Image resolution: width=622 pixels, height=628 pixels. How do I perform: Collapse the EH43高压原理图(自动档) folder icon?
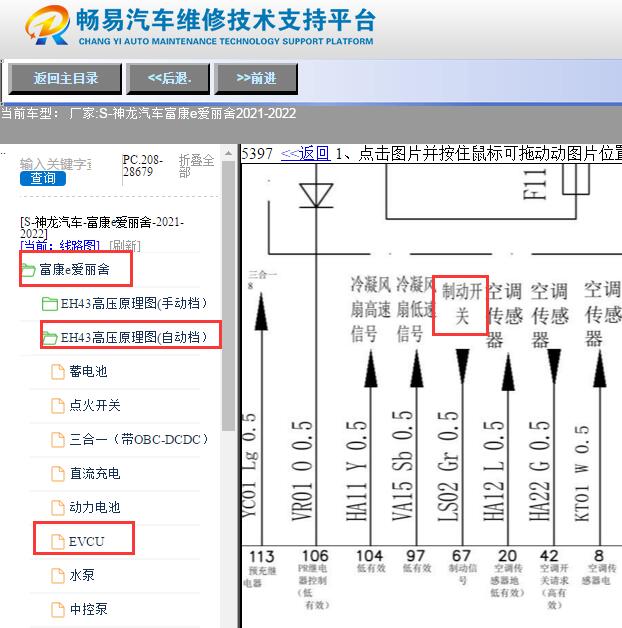click(x=49, y=338)
